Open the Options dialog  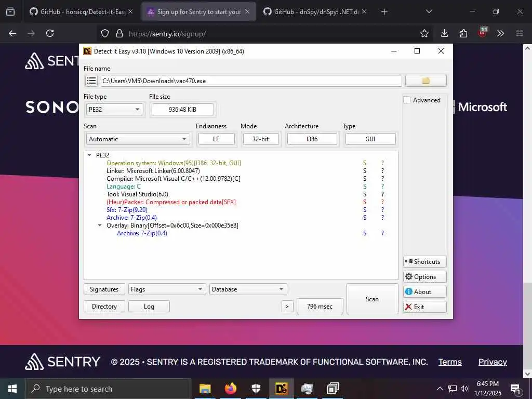[x=425, y=277]
